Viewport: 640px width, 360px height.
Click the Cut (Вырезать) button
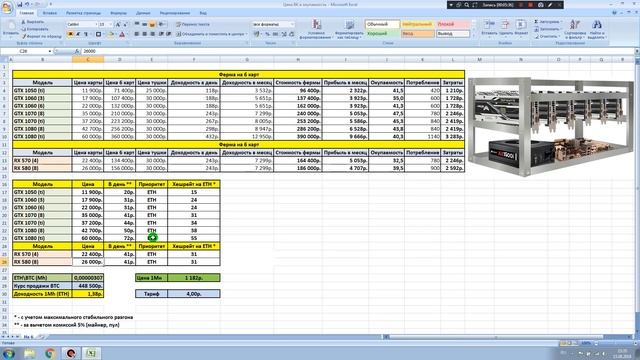tap(33, 22)
